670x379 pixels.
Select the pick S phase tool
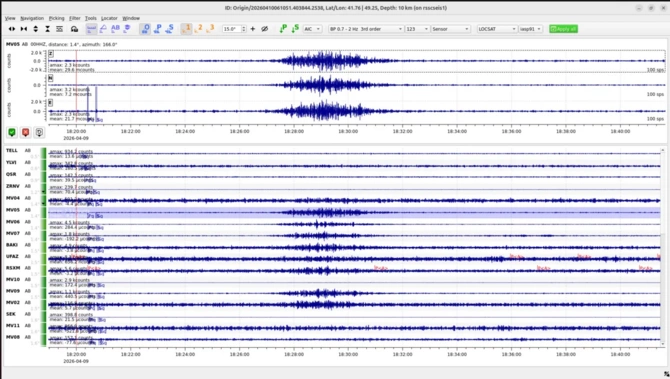[170, 29]
